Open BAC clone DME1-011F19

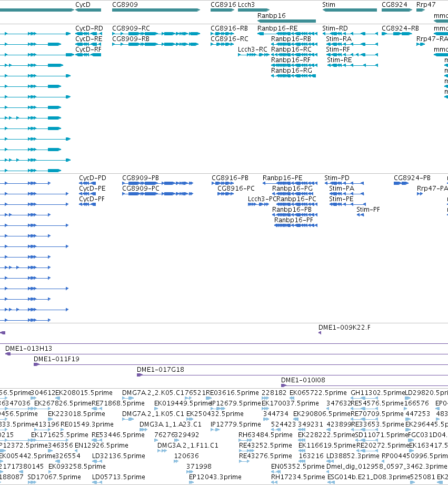[x=56, y=359]
